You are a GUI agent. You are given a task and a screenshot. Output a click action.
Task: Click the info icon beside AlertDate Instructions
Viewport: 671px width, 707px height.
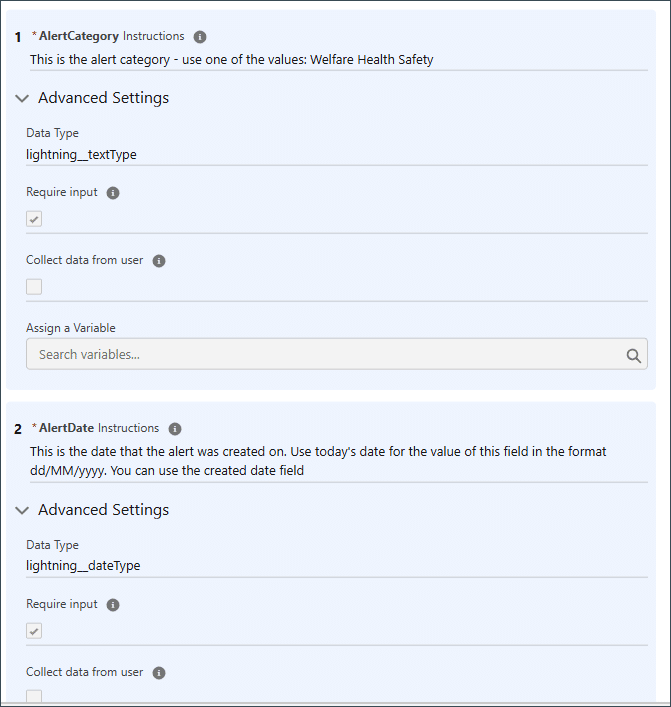pos(175,429)
